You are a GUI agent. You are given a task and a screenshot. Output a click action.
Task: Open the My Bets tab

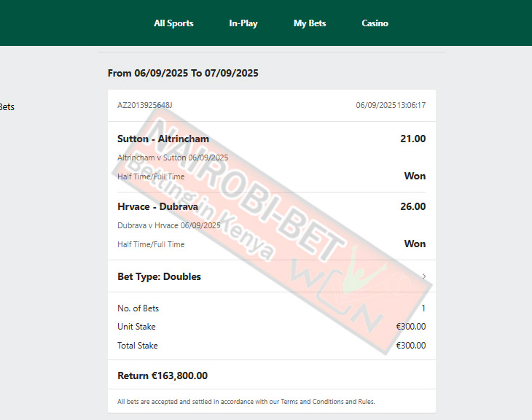(310, 23)
